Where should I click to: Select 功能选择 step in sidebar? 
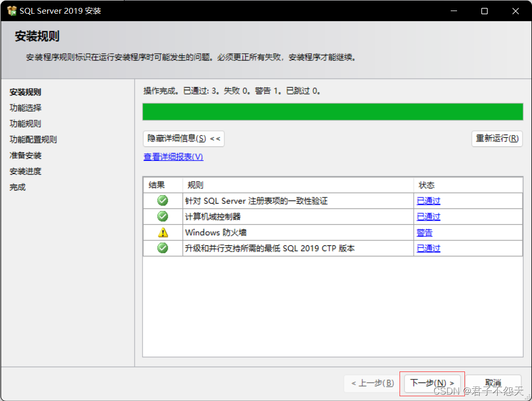[25, 108]
